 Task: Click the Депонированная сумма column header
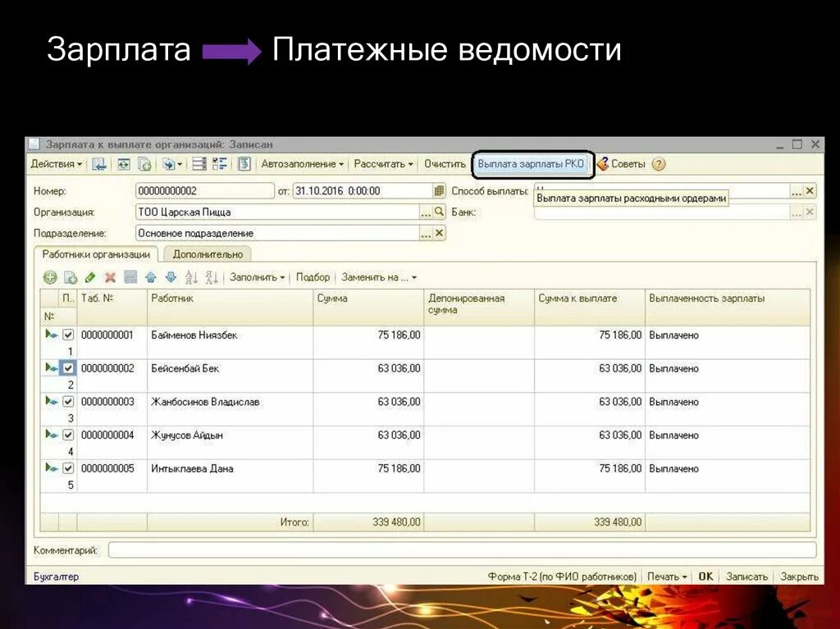tap(478, 307)
